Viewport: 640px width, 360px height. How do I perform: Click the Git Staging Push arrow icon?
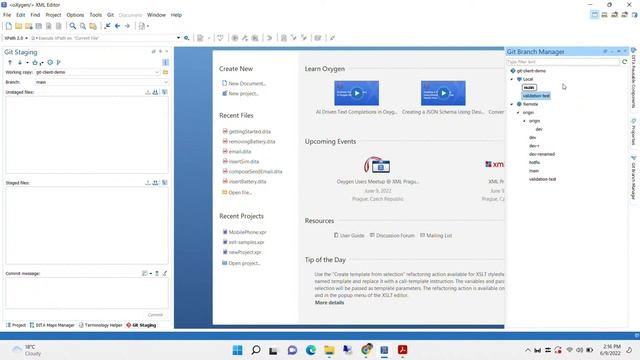[x=10, y=62]
